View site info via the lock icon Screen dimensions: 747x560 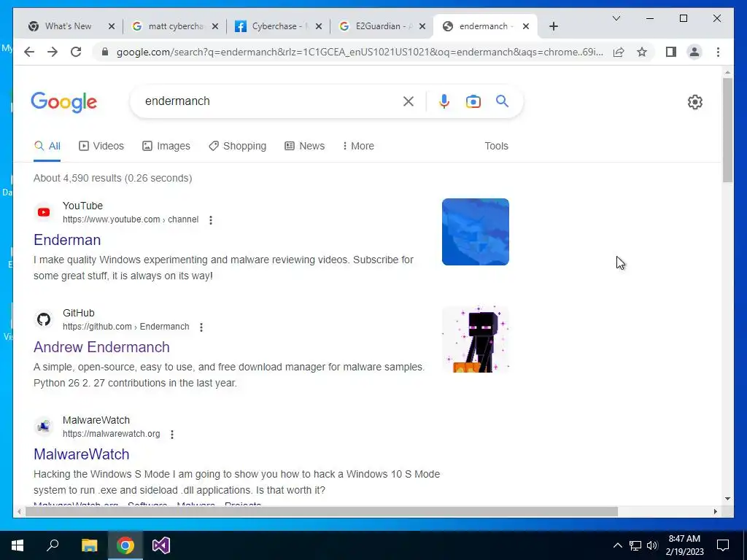105,52
